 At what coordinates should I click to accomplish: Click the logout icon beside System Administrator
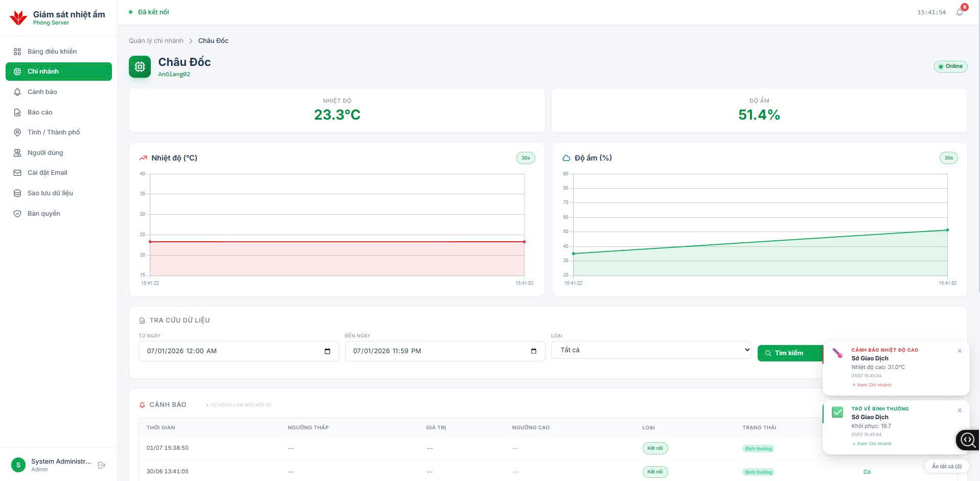tap(101, 465)
